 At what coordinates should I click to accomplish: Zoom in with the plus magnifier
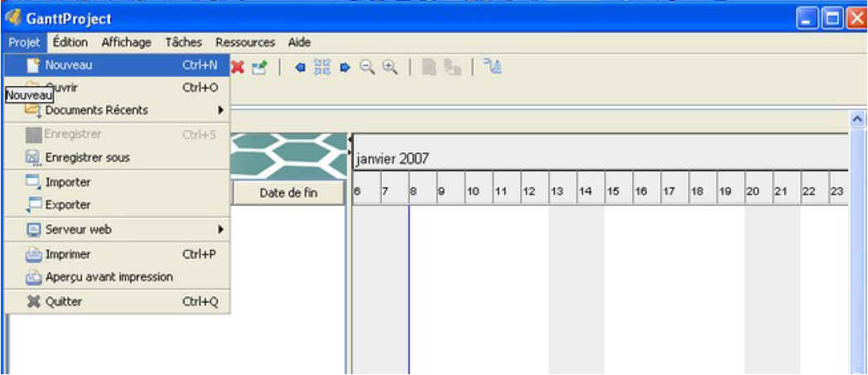click(x=390, y=67)
